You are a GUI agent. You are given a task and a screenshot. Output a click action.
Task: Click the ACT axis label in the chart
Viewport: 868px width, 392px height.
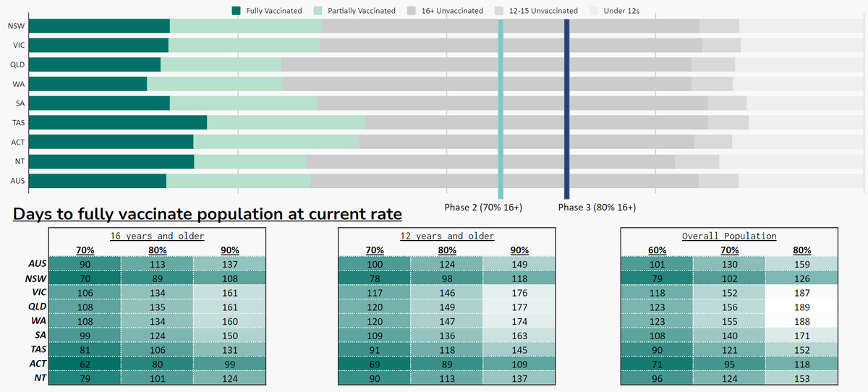pos(18,142)
